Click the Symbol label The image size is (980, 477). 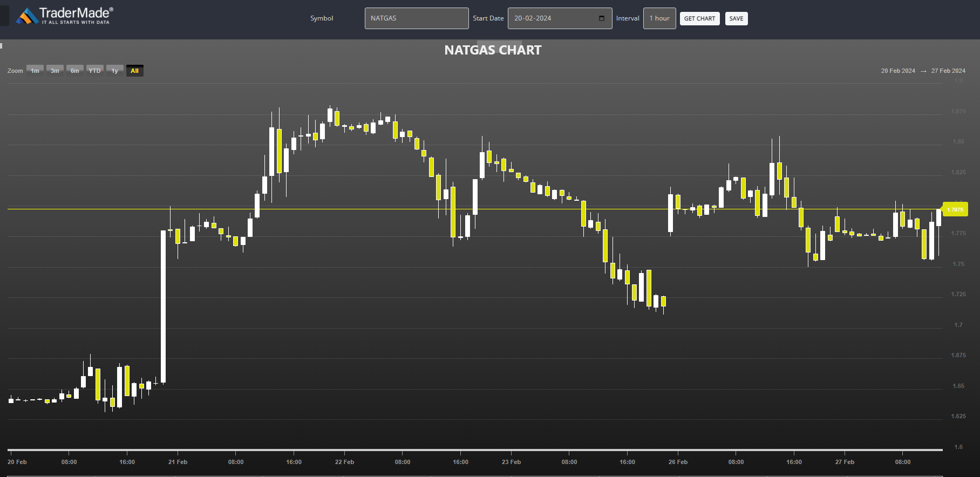coord(322,18)
